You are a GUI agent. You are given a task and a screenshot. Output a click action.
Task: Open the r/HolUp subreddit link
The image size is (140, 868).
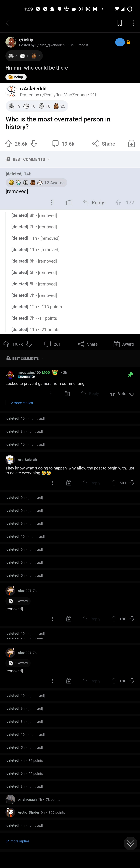tap(26, 40)
